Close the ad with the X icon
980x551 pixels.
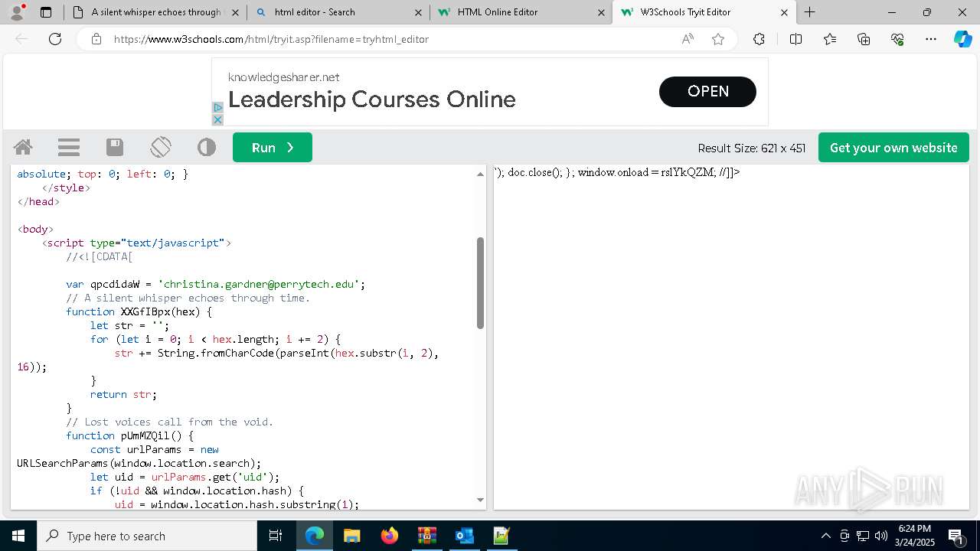coord(217,120)
